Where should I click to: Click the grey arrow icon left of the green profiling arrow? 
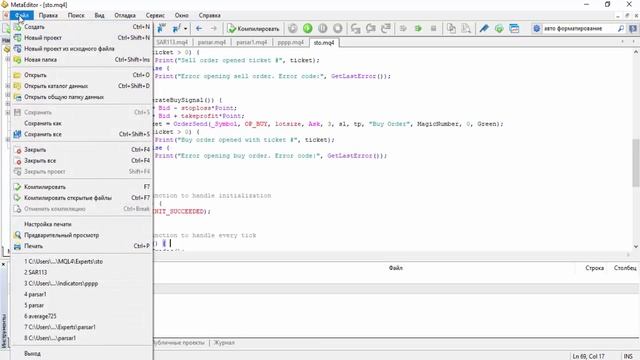[403, 29]
